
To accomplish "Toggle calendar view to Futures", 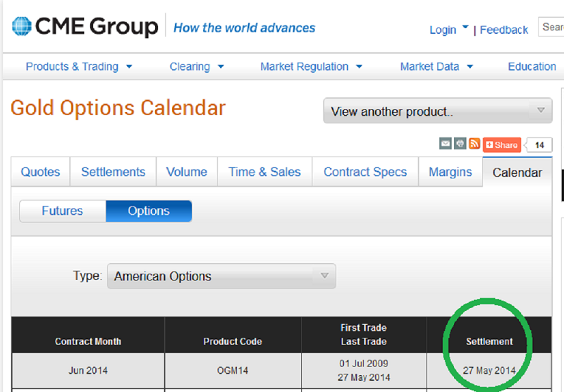I will [x=62, y=211].
